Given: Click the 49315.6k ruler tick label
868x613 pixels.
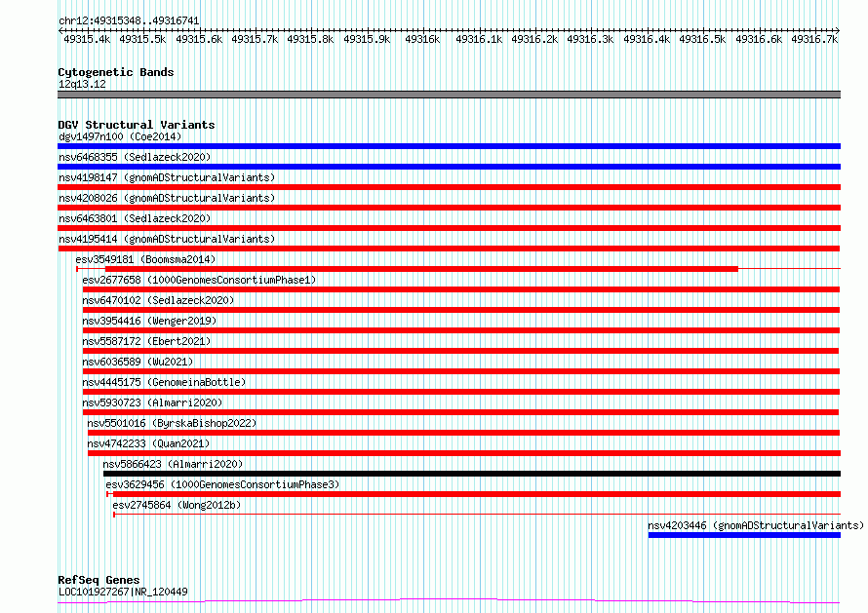Looking at the screenshot, I should (199, 39).
